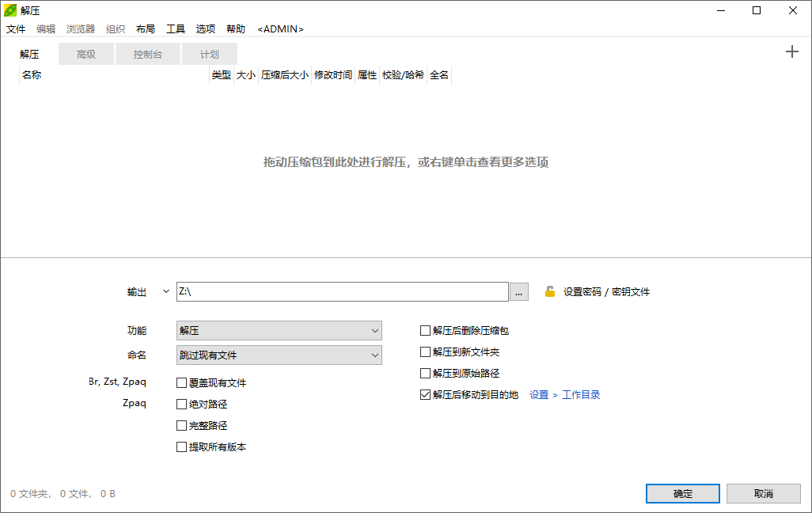The height and width of the screenshot is (513, 812).
Task: Click the "..." button to browse output folder
Action: 518,291
